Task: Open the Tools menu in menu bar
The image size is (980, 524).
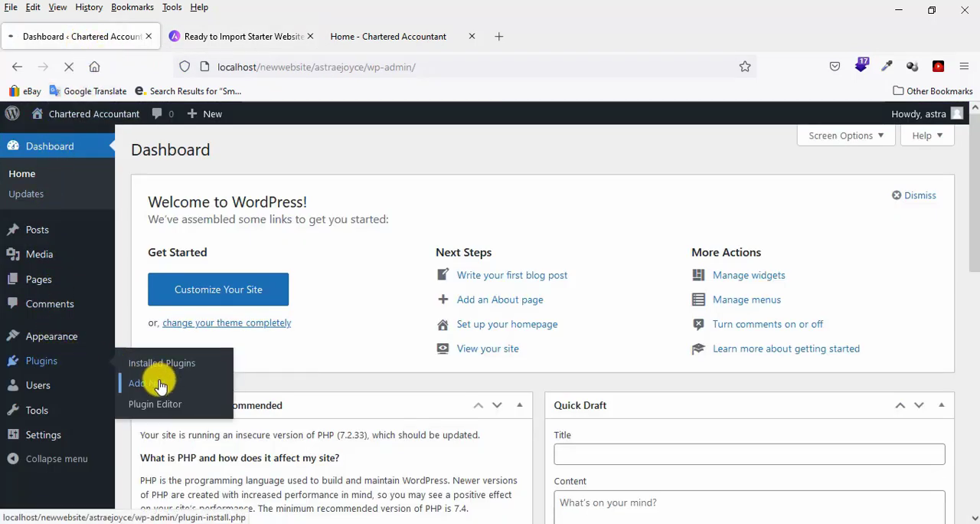Action: [x=171, y=7]
